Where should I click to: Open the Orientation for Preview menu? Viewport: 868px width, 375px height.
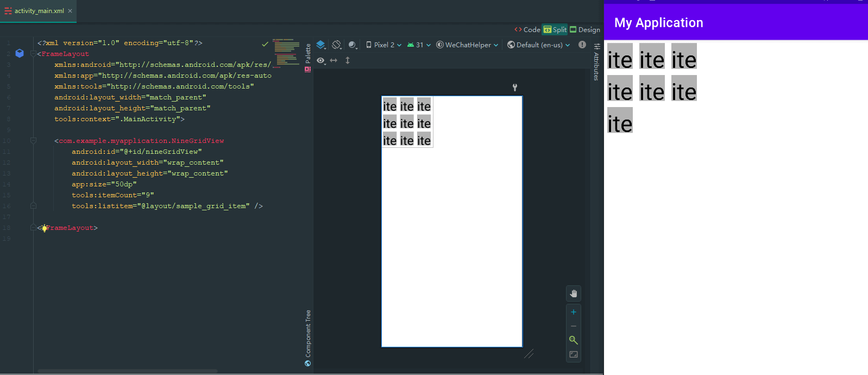[x=337, y=45]
